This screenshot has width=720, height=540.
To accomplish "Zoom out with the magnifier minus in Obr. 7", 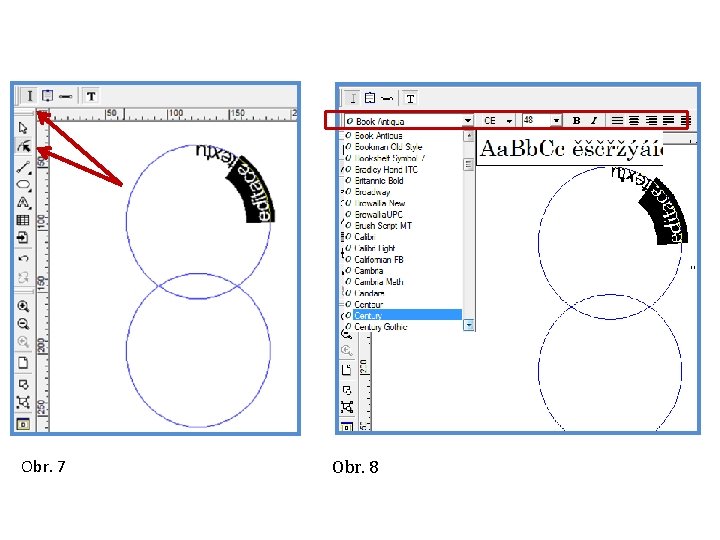I will (23, 324).
